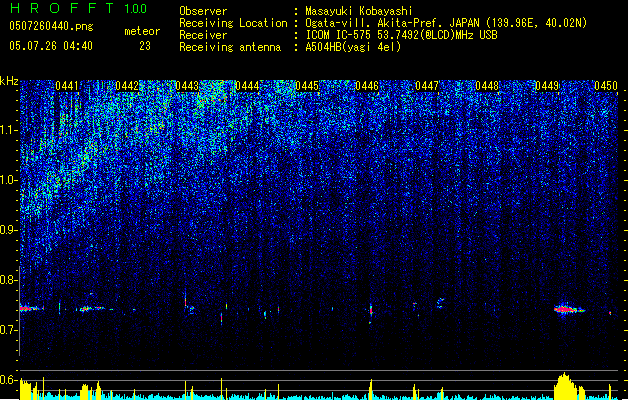The height and width of the screenshot is (400, 629).
Task: Click the date stamp 05.07.26 04:40
Action: coord(51,46)
